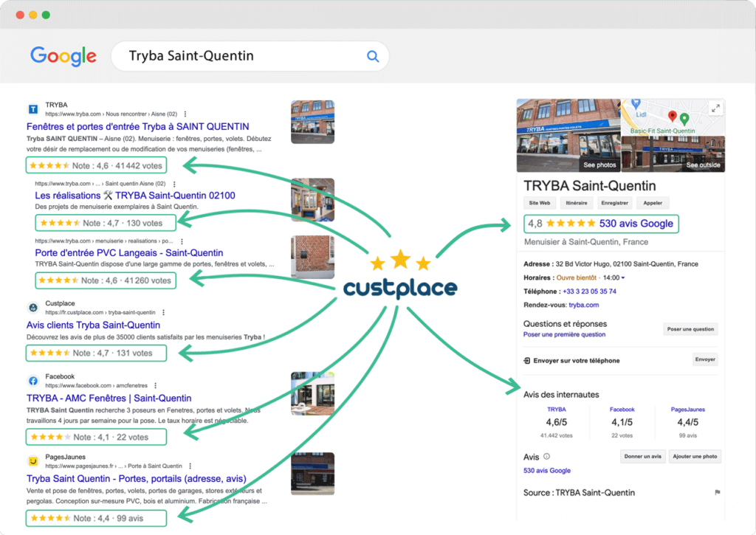The image size is (756, 535).
Task: Open the storefront thumbnail beside the first result
Action: coord(312,121)
